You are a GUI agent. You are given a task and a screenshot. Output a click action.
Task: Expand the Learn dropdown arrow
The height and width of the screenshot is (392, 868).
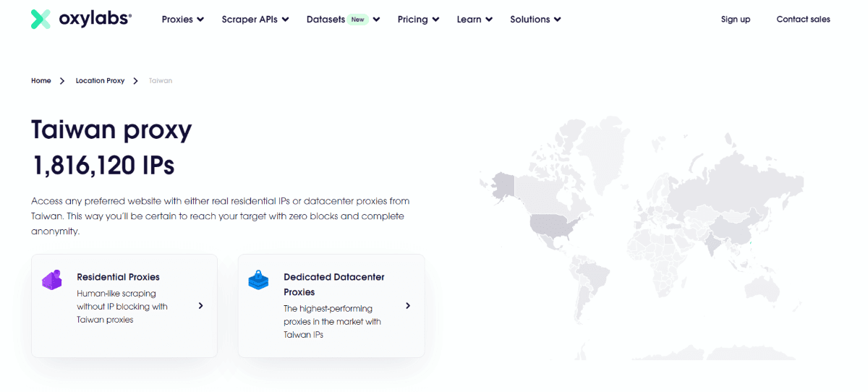point(489,20)
